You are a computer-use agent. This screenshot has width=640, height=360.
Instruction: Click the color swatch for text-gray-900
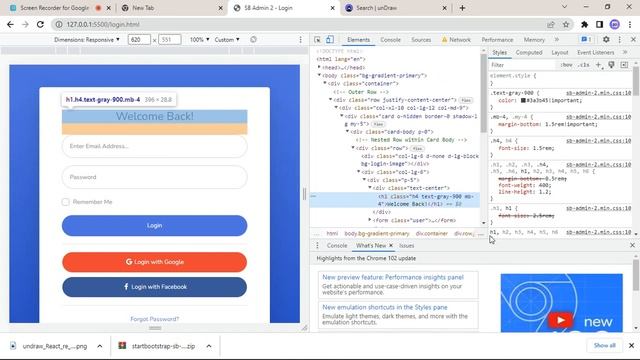click(x=523, y=100)
